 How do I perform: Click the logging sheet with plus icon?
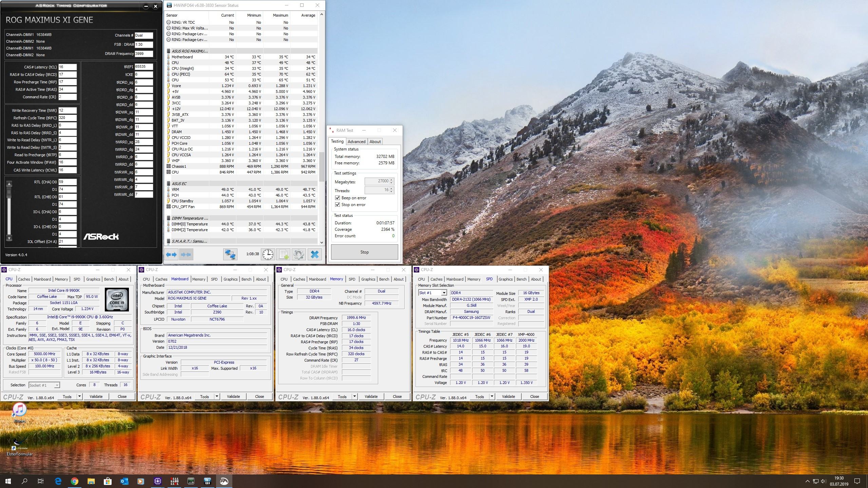coord(283,254)
